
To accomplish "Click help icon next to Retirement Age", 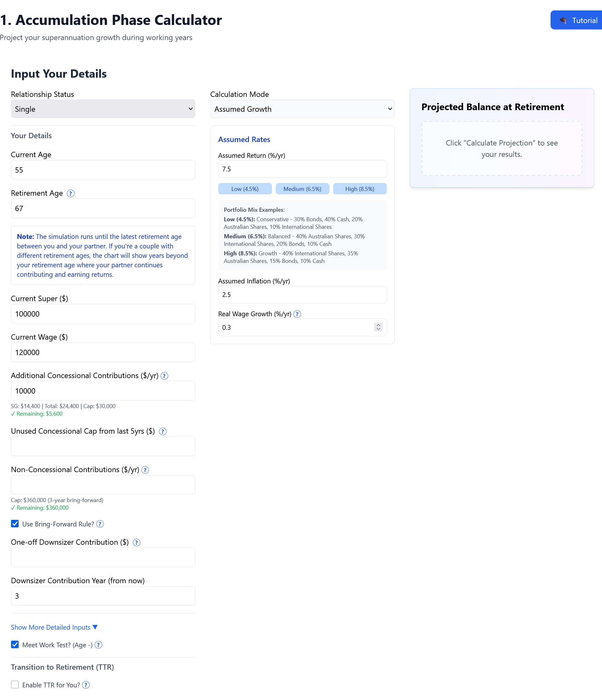I will pyautogui.click(x=71, y=193).
